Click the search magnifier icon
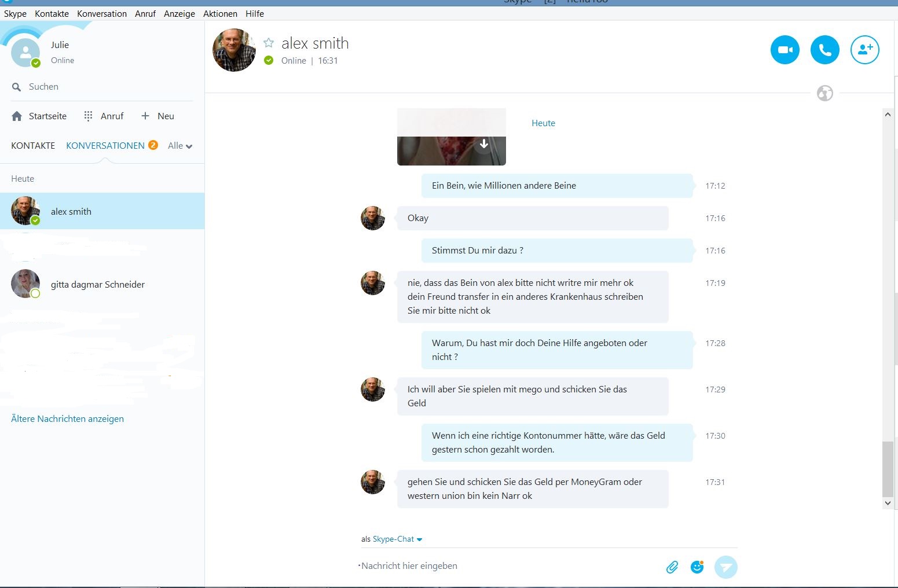The width and height of the screenshot is (898, 588). (x=16, y=87)
